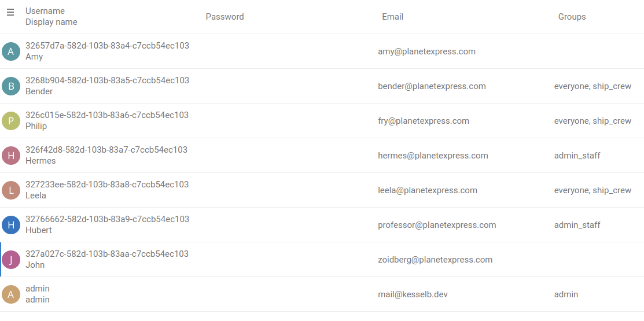
Task: Click the zoidberg@planetexpress.com email cell
Action: tap(435, 260)
